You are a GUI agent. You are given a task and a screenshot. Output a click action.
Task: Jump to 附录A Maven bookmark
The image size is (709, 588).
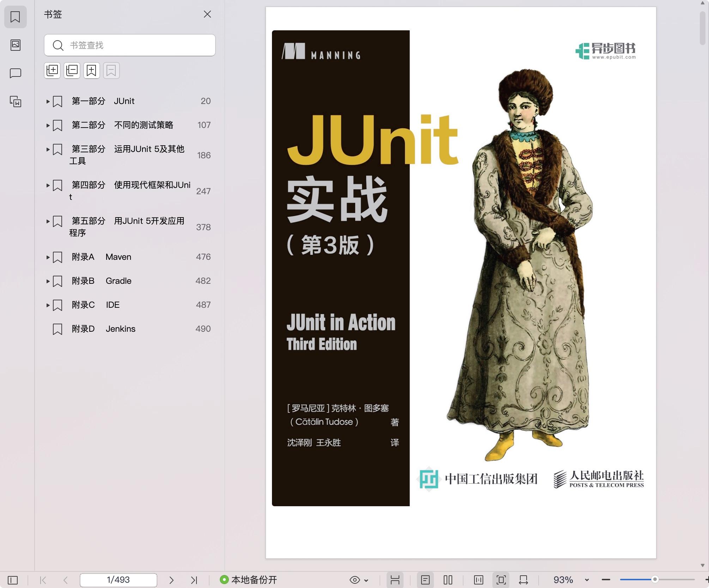(102, 257)
